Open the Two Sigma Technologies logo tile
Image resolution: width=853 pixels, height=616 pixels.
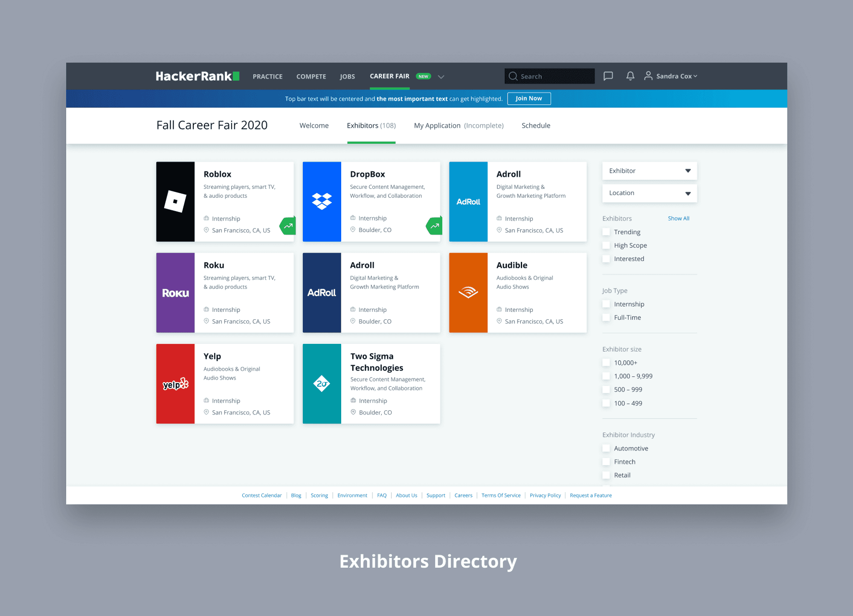pyautogui.click(x=322, y=384)
